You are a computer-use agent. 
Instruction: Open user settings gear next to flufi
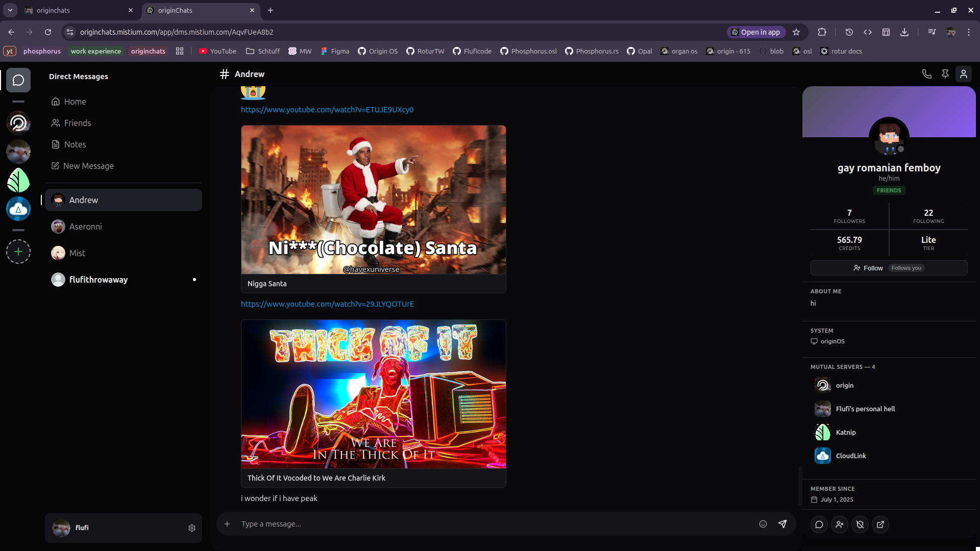click(x=192, y=528)
